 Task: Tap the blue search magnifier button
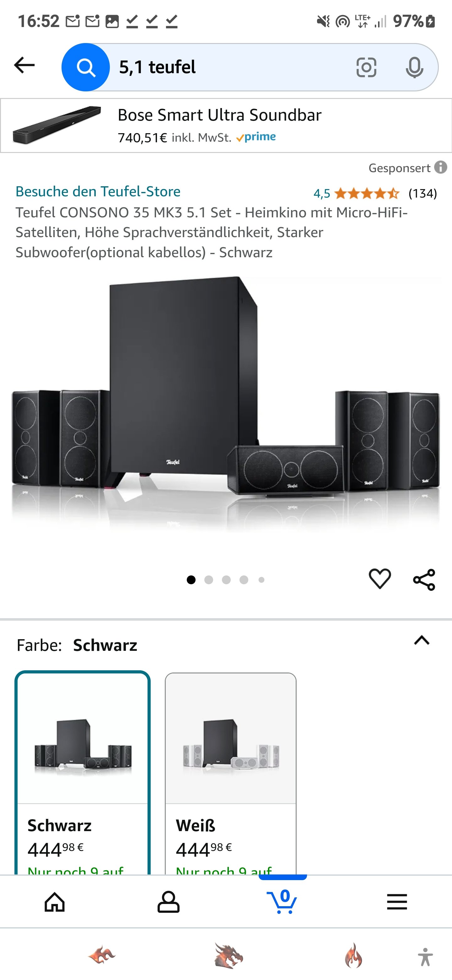click(x=85, y=67)
